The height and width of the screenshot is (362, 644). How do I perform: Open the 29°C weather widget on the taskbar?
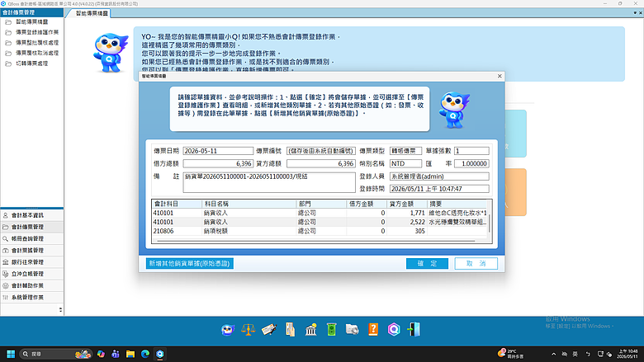tap(511, 354)
